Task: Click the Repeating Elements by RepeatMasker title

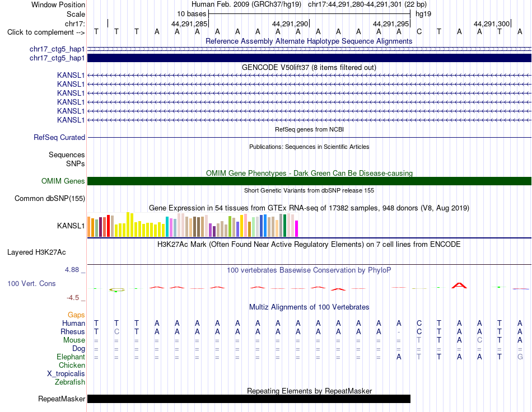Action: 309,391
